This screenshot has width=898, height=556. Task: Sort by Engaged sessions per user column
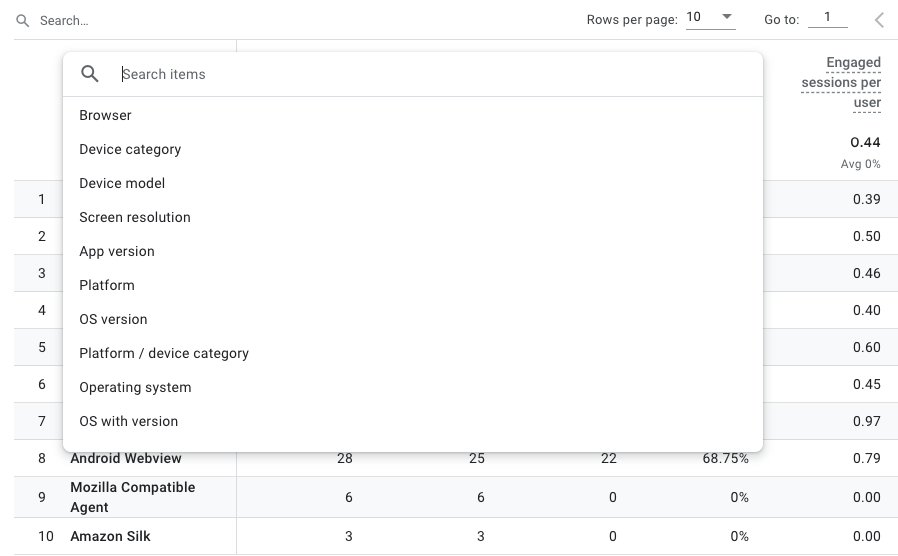[x=841, y=82]
